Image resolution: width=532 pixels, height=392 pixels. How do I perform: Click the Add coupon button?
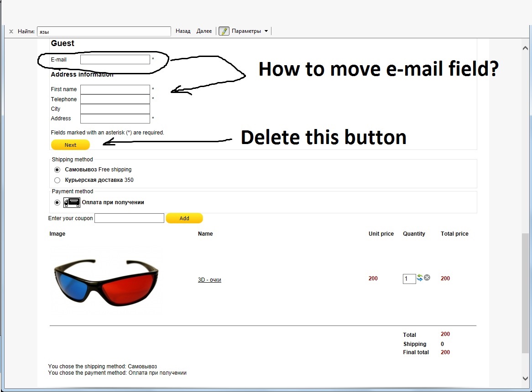tap(184, 218)
